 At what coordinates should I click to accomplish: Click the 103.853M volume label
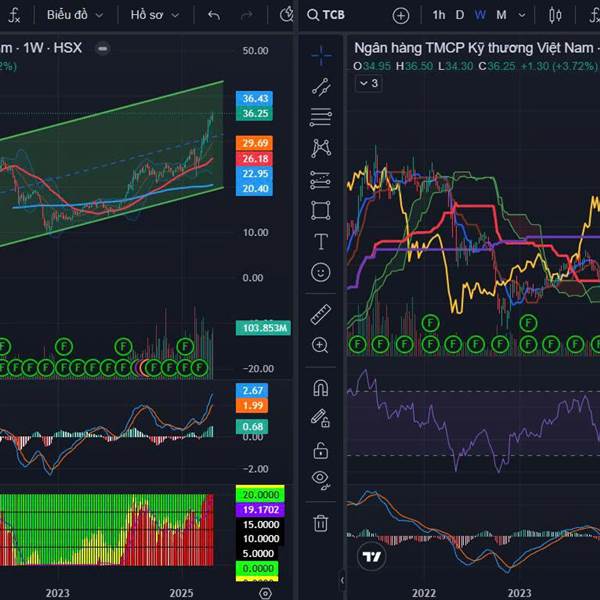tap(263, 328)
